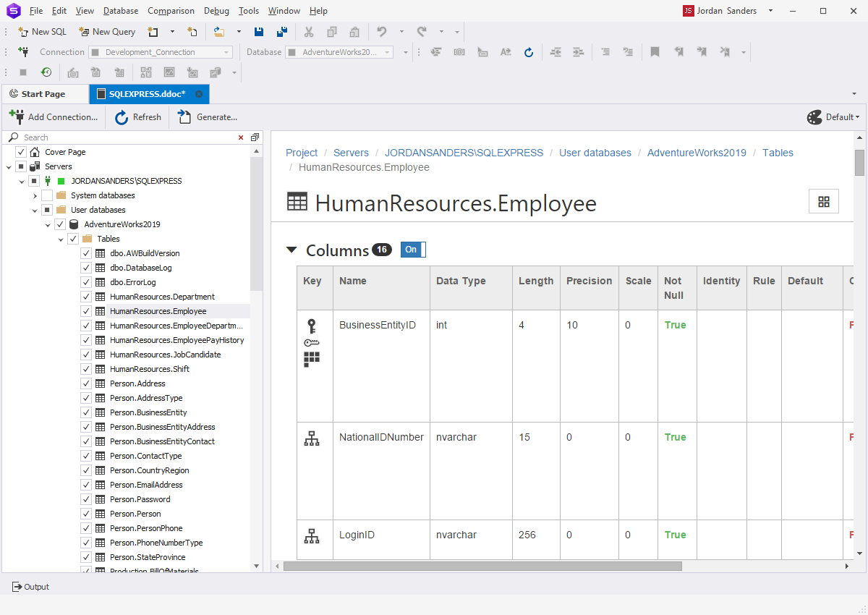868x615 pixels.
Task: Collapse the Columns section triangle
Action: [292, 250]
